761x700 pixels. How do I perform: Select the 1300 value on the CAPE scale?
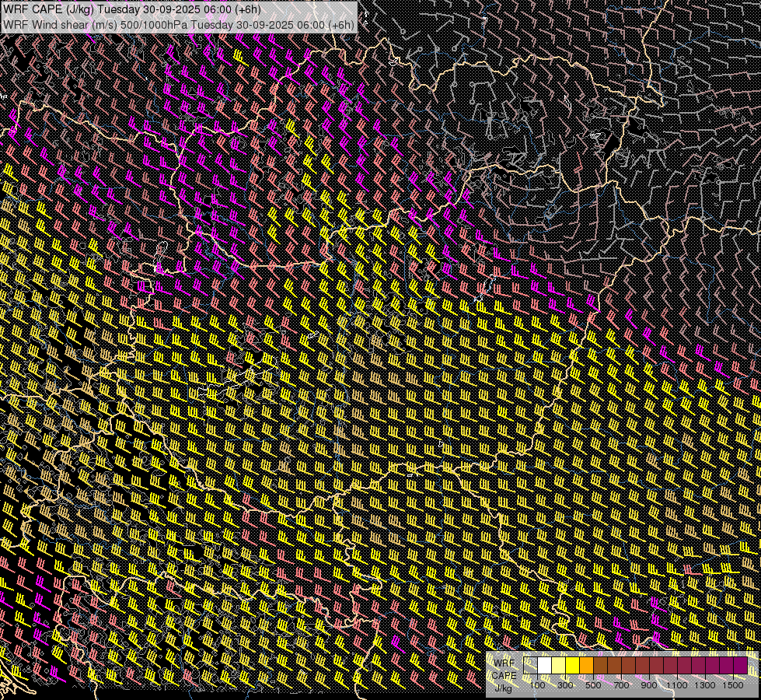tap(704, 685)
